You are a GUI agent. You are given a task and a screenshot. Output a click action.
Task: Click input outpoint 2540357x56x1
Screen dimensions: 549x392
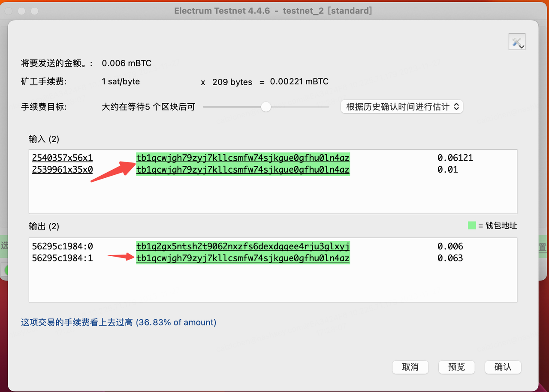(x=62, y=158)
